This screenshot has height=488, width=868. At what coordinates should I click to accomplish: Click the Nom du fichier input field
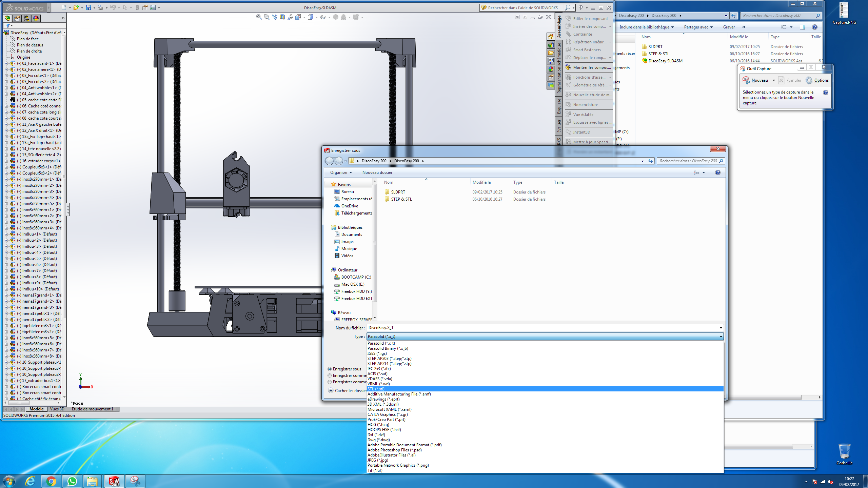[545, 328]
